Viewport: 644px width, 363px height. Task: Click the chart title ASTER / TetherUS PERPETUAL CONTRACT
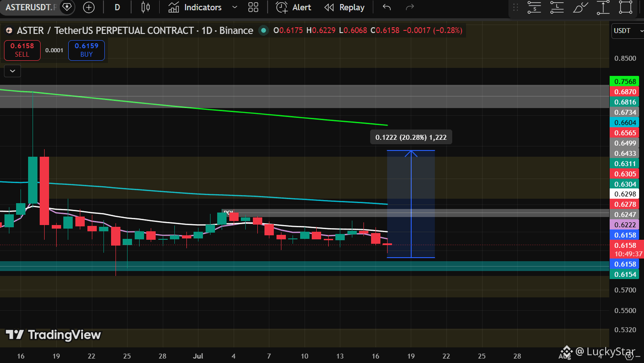[106, 30]
